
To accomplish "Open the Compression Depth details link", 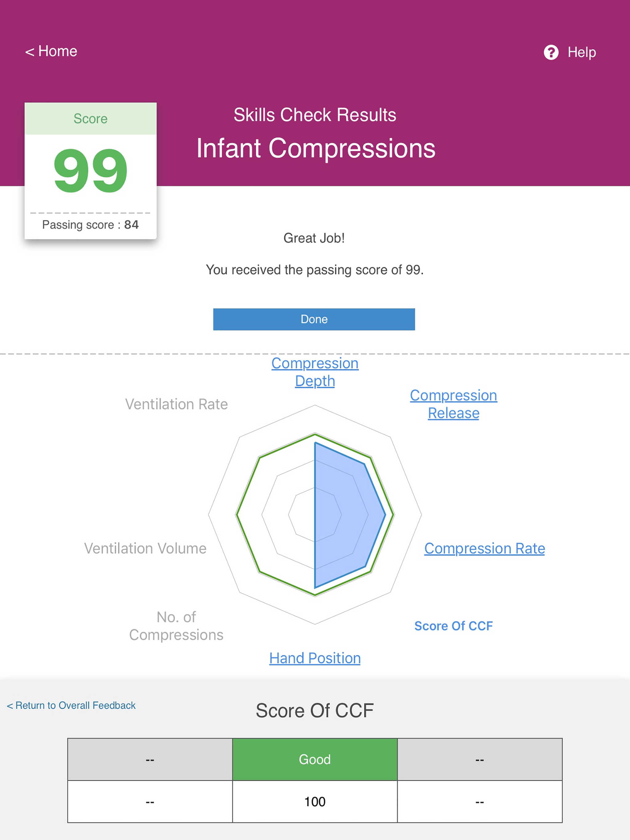I will 315,372.
